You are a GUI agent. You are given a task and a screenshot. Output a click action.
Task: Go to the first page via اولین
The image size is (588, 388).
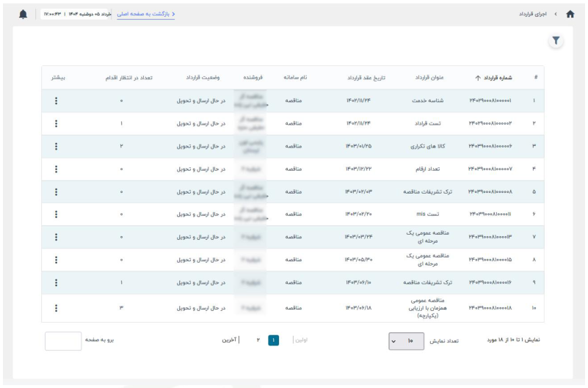pyautogui.click(x=301, y=340)
